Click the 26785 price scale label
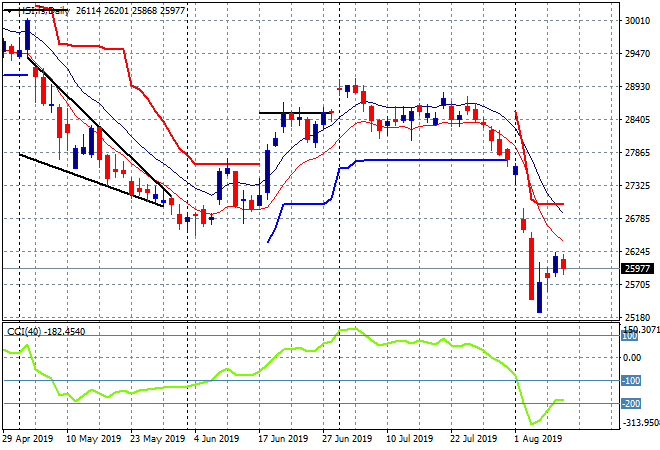This screenshot has width=660, height=450. pos(637,218)
